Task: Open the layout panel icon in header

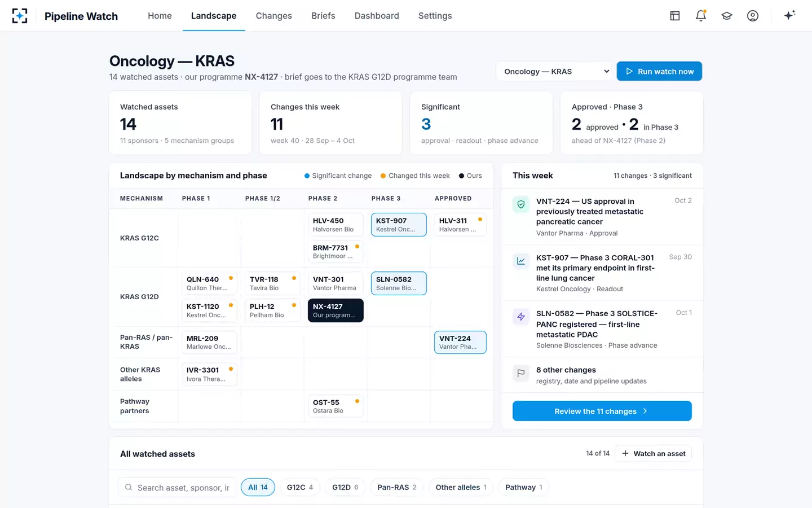Action: [675, 16]
